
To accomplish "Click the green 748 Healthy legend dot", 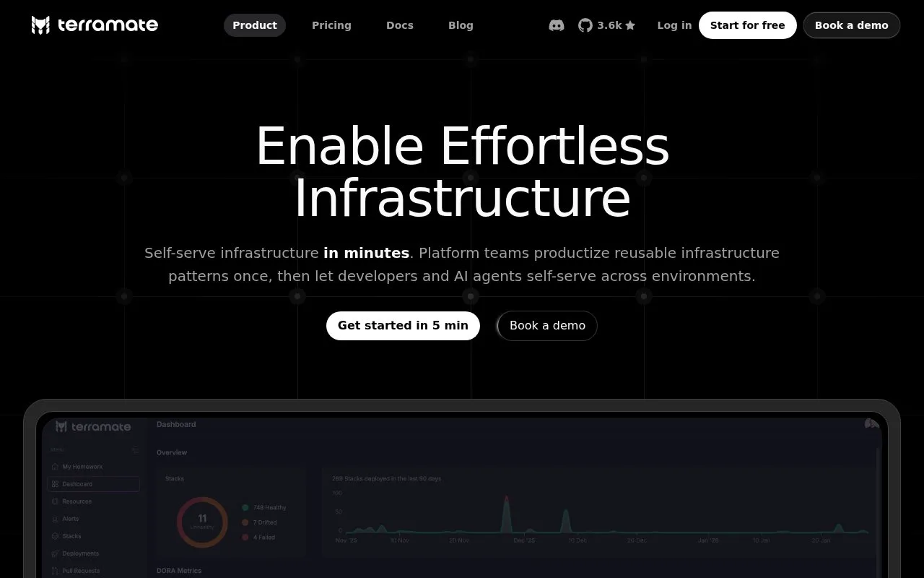I will click(x=245, y=508).
